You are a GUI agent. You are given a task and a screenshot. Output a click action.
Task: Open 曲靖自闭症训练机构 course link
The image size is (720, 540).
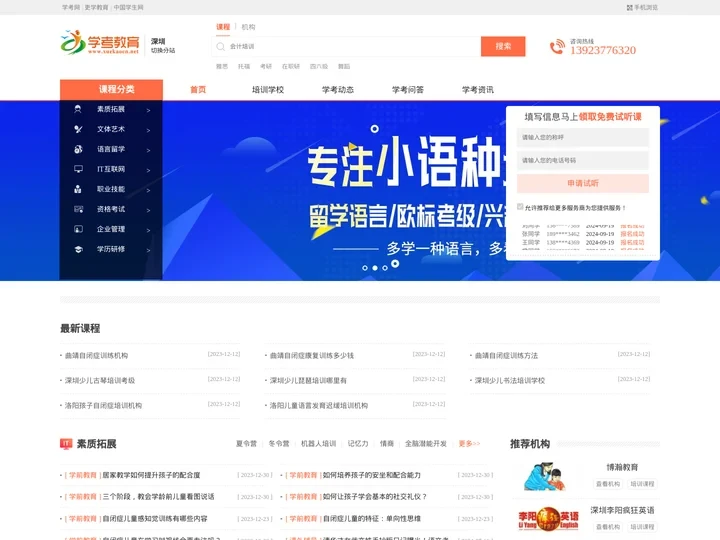coord(96,355)
